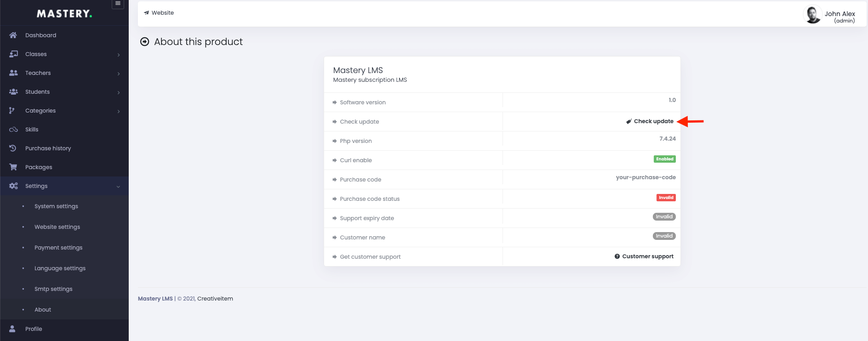Expand the Classes submenu chevron
The height and width of the screenshot is (341, 868).
(x=119, y=55)
